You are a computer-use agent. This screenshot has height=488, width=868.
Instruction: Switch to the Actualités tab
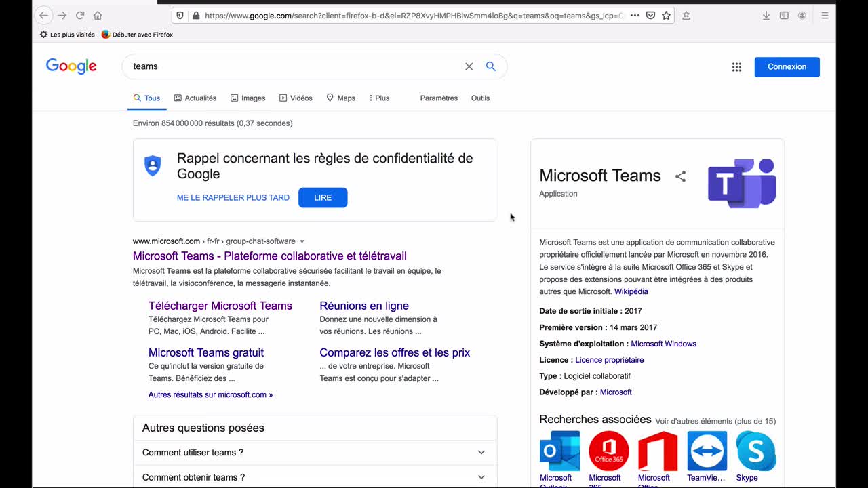(x=195, y=98)
